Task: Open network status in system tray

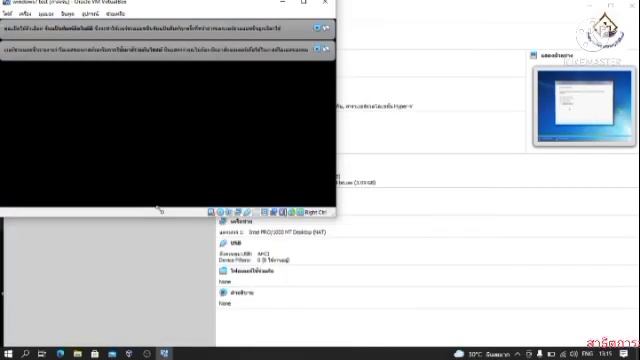Action: 563,354
